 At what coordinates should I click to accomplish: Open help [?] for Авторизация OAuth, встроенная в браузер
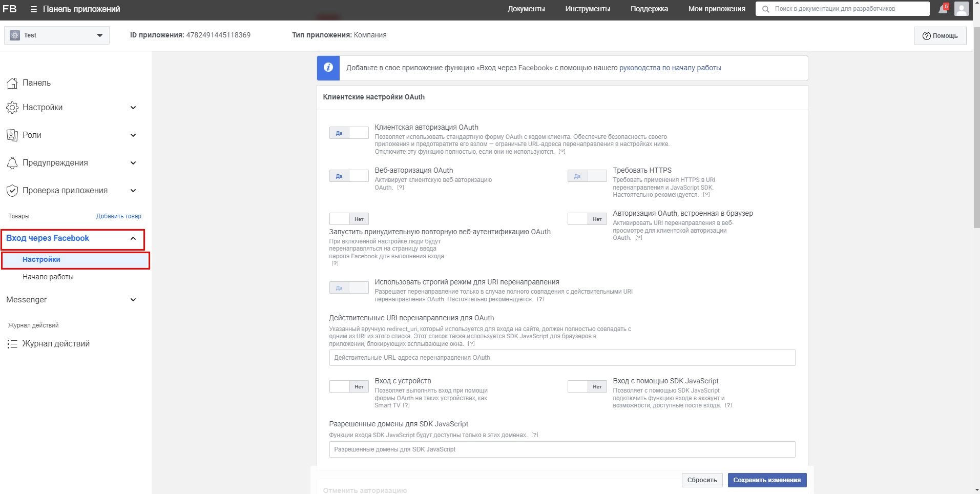click(639, 238)
